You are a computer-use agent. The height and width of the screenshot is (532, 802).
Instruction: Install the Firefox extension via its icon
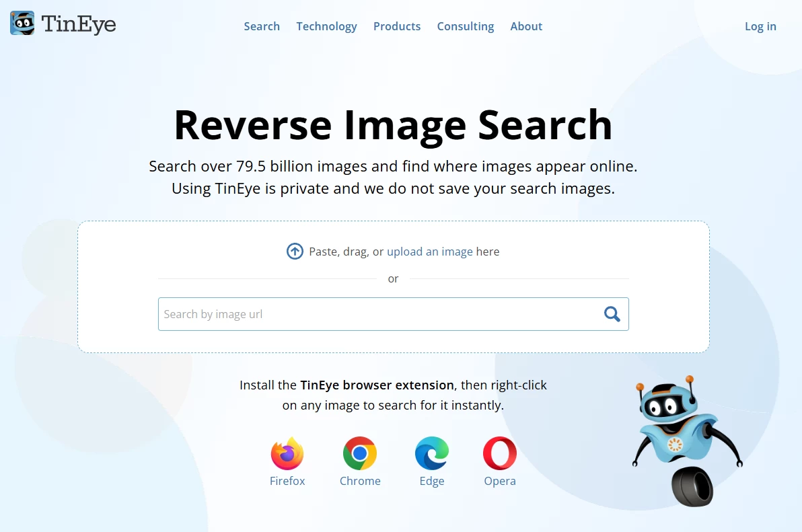(x=287, y=453)
